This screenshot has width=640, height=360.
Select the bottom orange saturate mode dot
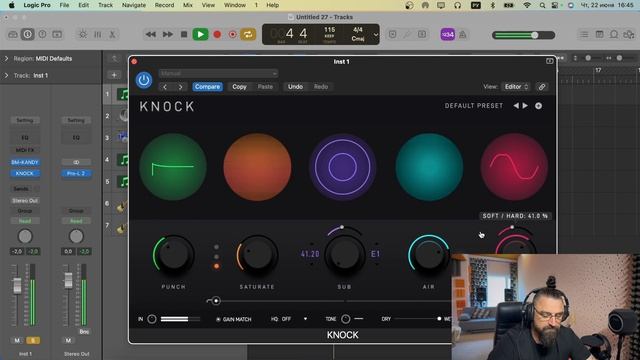pos(216,266)
